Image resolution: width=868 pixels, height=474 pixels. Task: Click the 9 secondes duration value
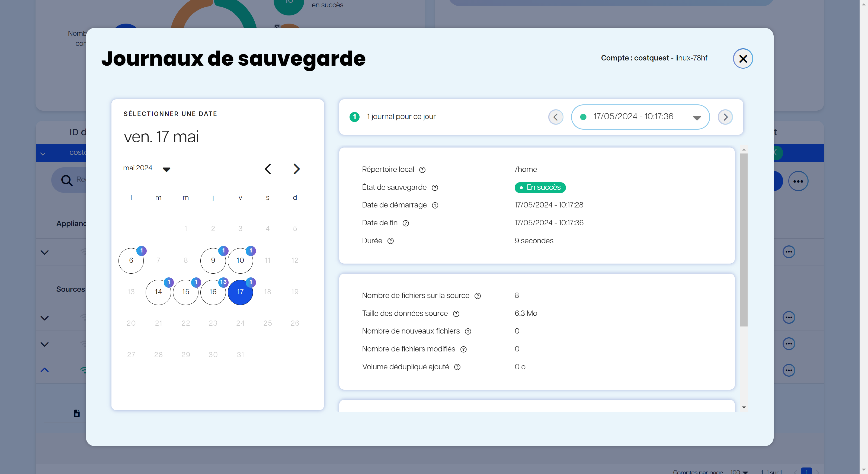tap(534, 241)
